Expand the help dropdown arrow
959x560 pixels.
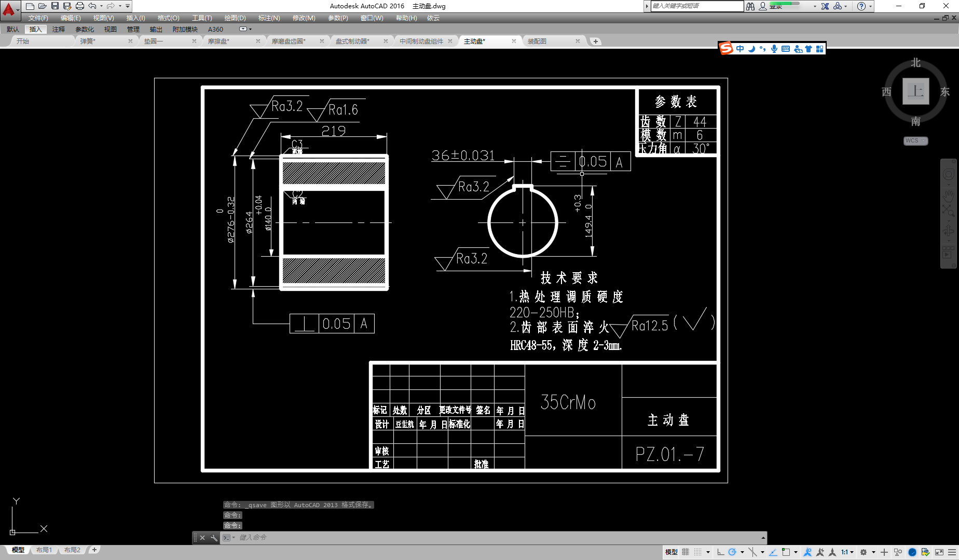click(x=870, y=6)
